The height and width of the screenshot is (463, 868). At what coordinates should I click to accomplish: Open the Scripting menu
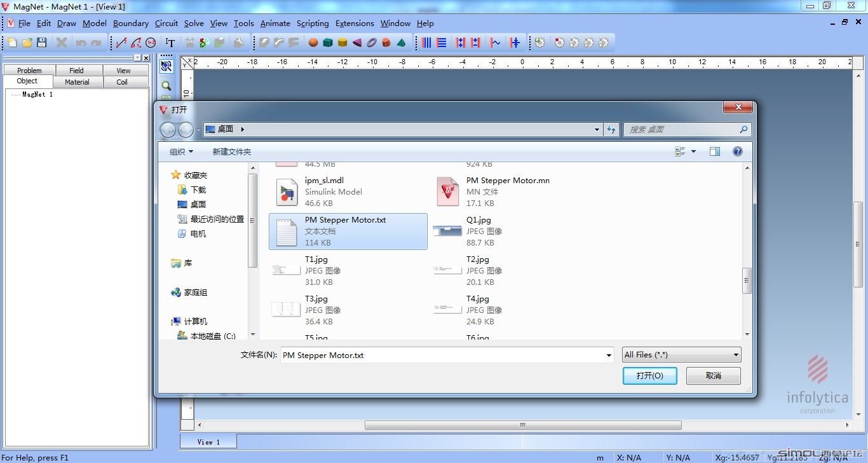tap(313, 23)
